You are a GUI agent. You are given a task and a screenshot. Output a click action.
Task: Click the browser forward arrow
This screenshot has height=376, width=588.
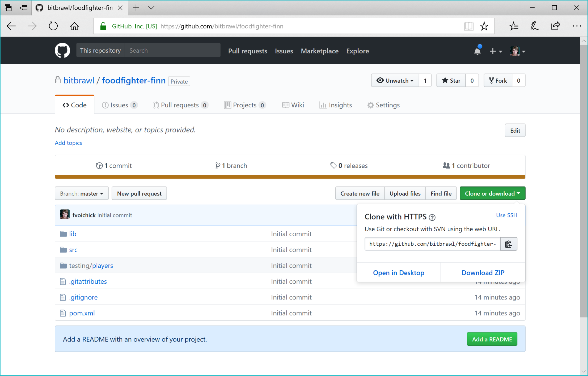(32, 26)
